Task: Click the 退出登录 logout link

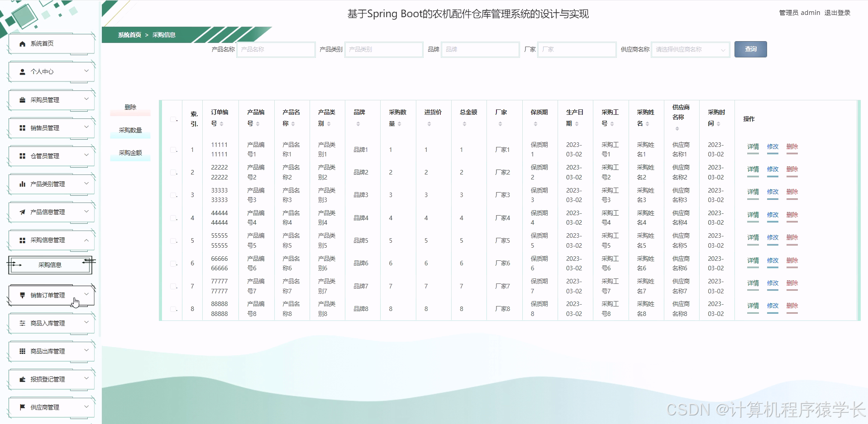Action: coord(838,13)
